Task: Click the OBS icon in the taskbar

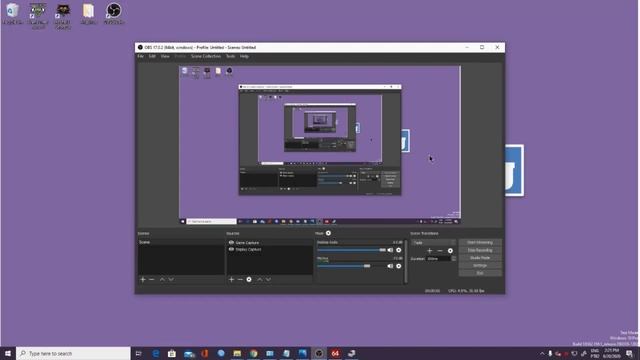Action: click(x=319, y=353)
